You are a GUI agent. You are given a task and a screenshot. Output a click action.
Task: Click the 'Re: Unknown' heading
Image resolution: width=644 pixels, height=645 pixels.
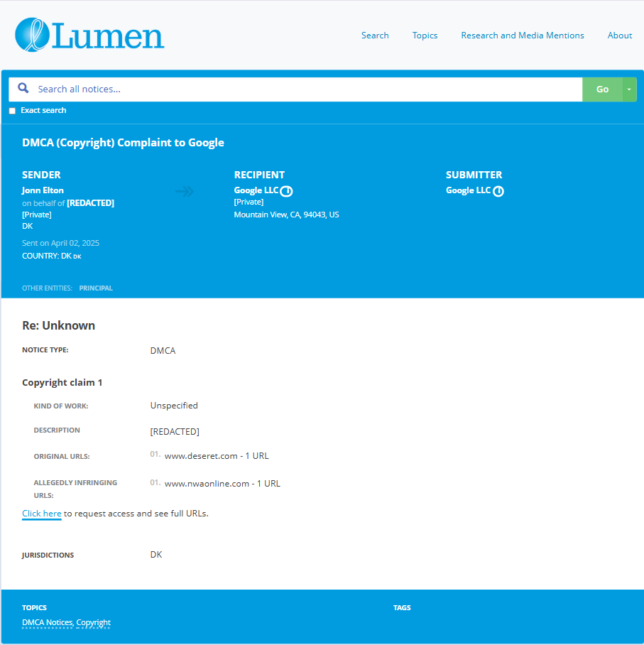(58, 325)
